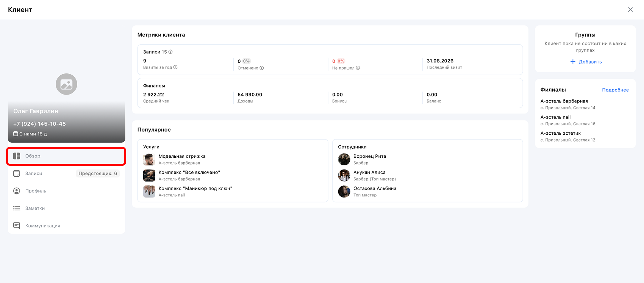Click calendar icon beside С нами 18 д
Image resolution: width=644 pixels, height=283 pixels.
(16, 134)
